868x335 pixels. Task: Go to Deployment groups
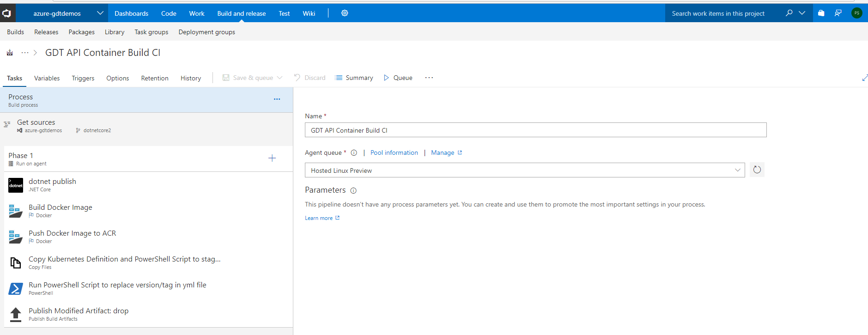pos(207,32)
